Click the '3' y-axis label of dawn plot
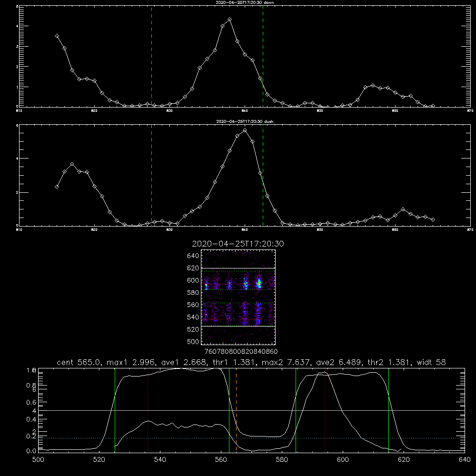Viewport: 476px width, 476px height. click(17, 47)
